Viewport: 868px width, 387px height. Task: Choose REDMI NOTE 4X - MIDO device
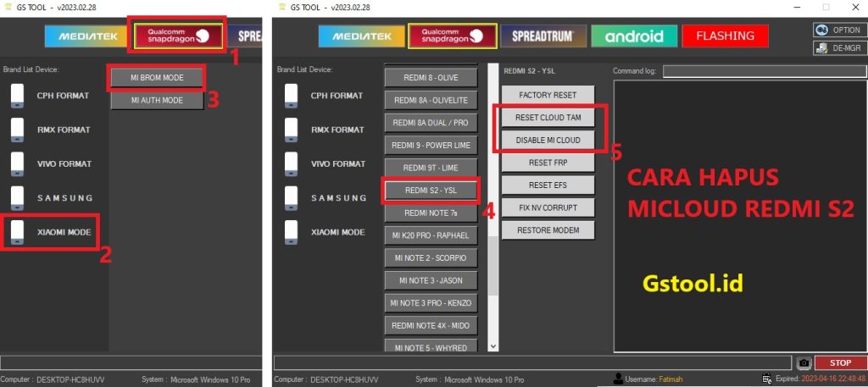pos(431,326)
